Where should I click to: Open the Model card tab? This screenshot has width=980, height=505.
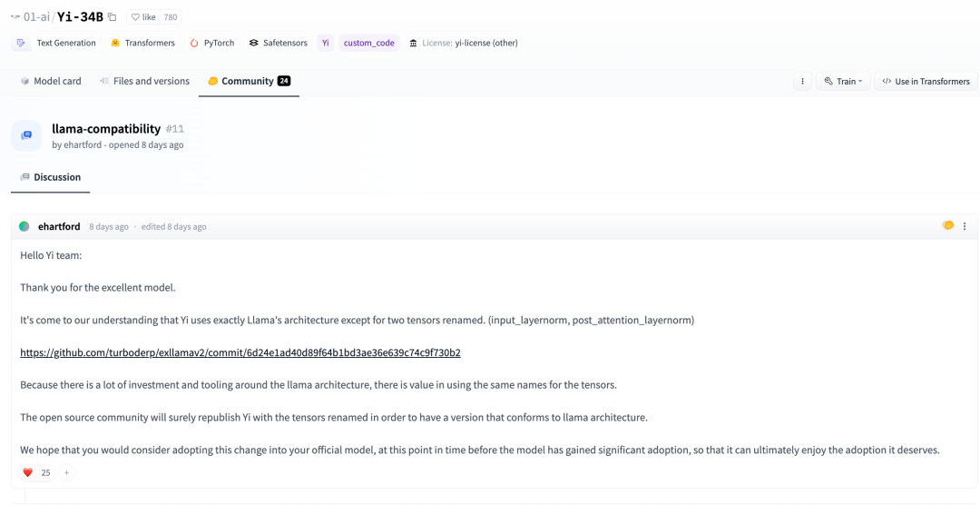point(51,81)
